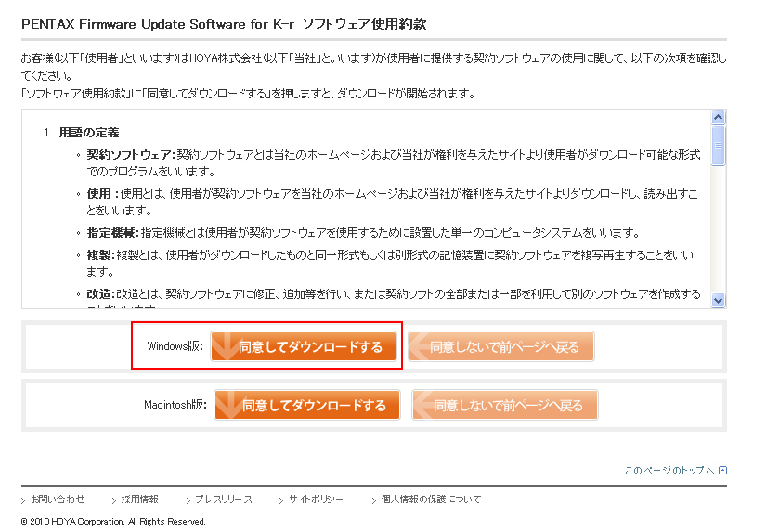
Task: Click the 使用: term text
Action: (103, 194)
